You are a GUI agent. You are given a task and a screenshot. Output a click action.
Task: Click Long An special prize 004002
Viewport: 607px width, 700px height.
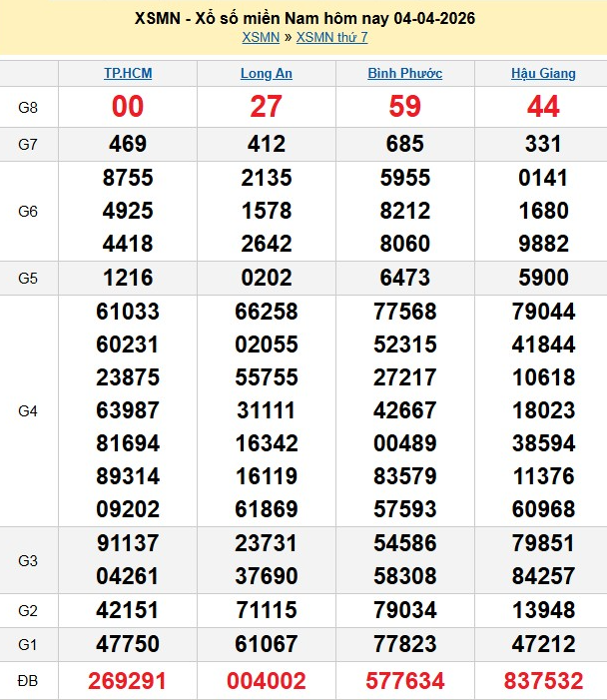coord(267,681)
